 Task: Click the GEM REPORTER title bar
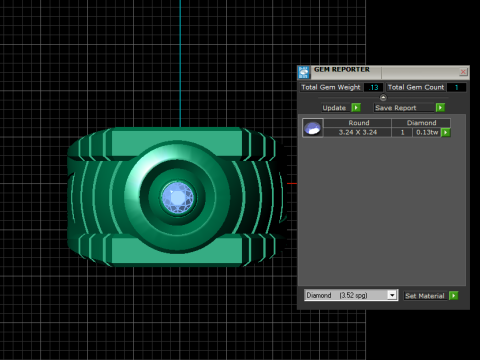(383, 72)
